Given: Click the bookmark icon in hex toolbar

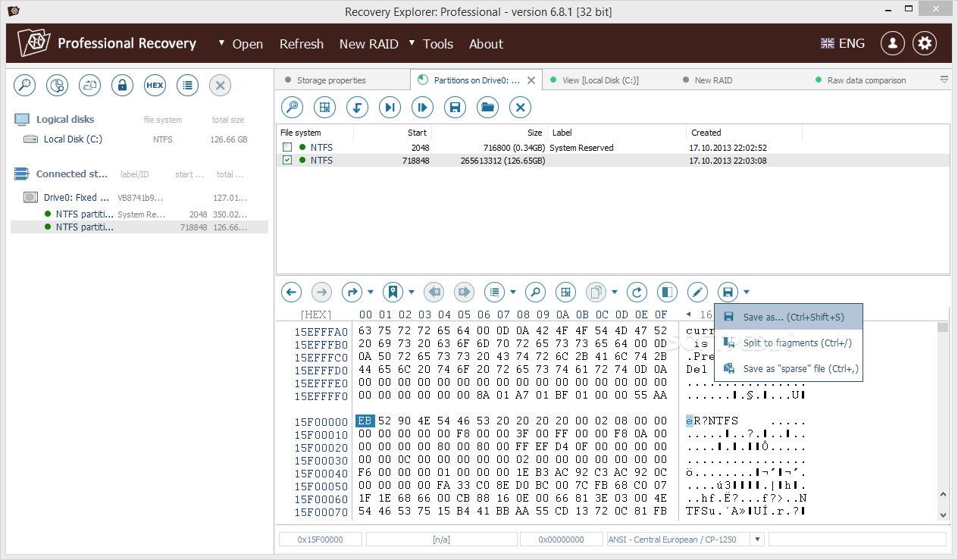Looking at the screenshot, I should tap(392, 292).
